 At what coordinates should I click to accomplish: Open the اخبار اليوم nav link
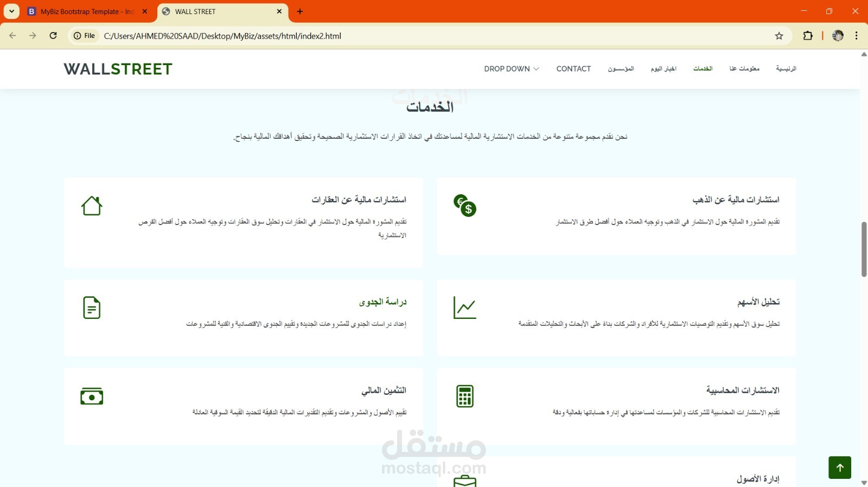tap(663, 69)
